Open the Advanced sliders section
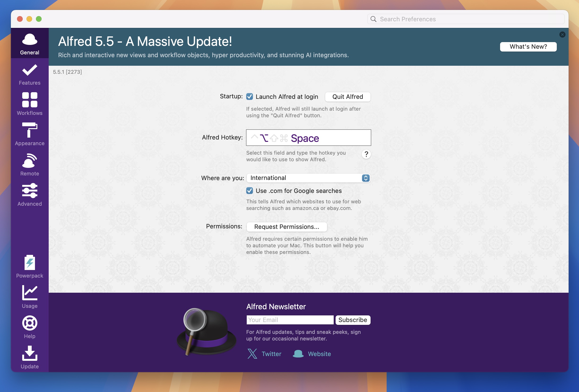Image resolution: width=579 pixels, height=392 pixels. coord(30,195)
